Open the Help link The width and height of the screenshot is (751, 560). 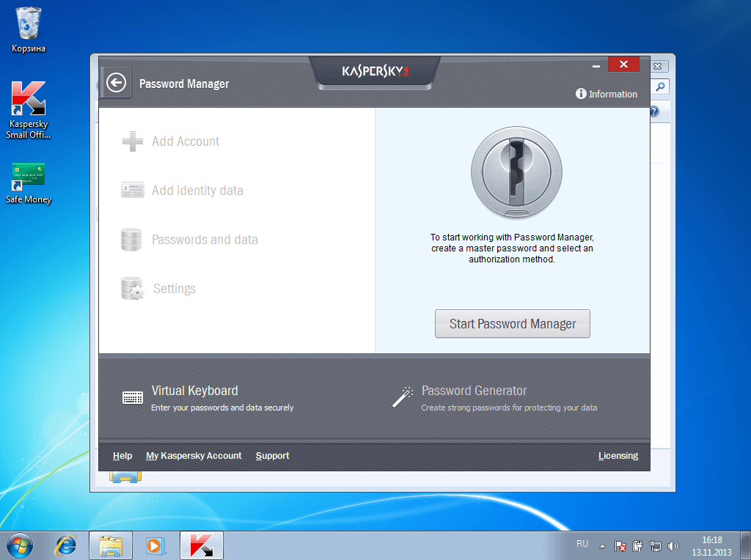[122, 456]
